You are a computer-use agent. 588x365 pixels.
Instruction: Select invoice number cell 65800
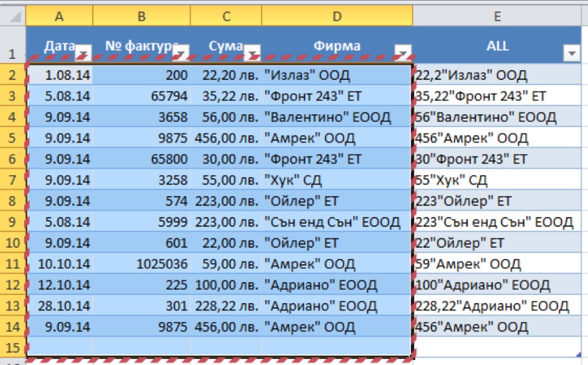[x=141, y=159]
